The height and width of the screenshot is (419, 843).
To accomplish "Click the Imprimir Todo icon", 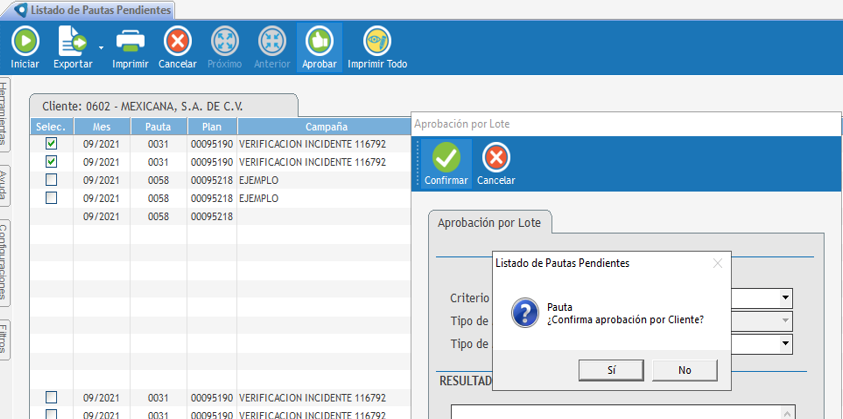I will pos(377,41).
